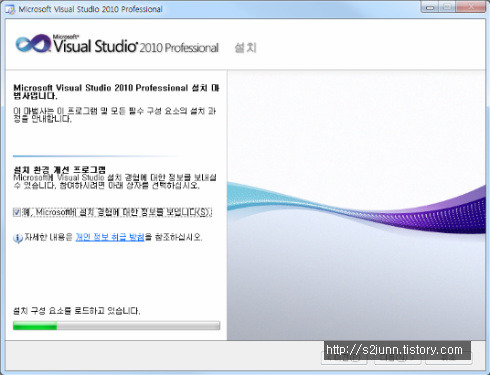Open the privacy policy (개인 정보 취급 방침) link
This screenshot has width=490, height=375.
pos(110,237)
